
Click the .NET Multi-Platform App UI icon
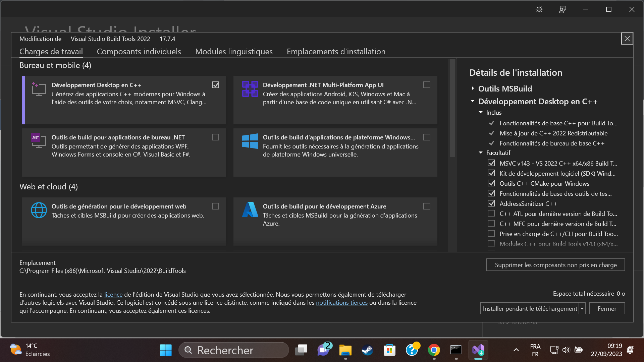(x=250, y=89)
